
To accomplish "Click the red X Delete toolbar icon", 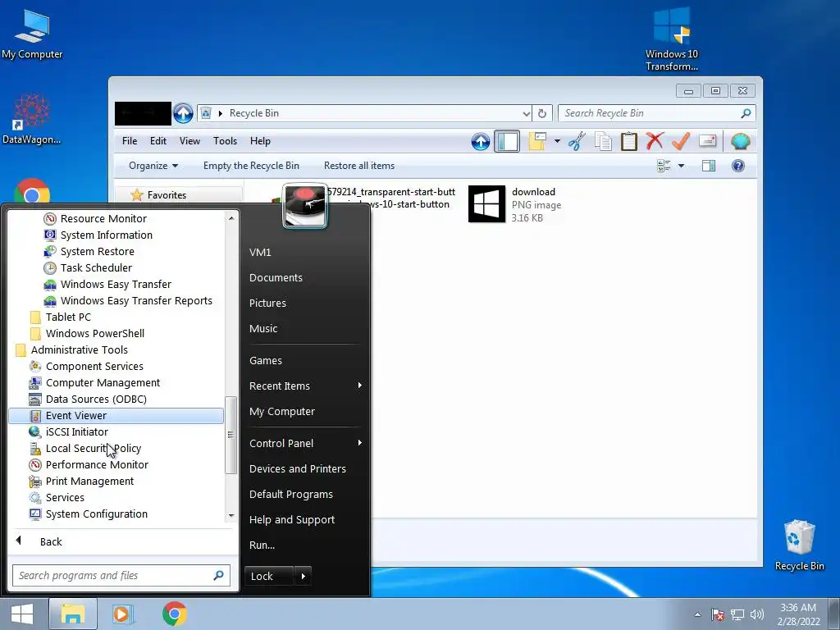I will [x=655, y=141].
